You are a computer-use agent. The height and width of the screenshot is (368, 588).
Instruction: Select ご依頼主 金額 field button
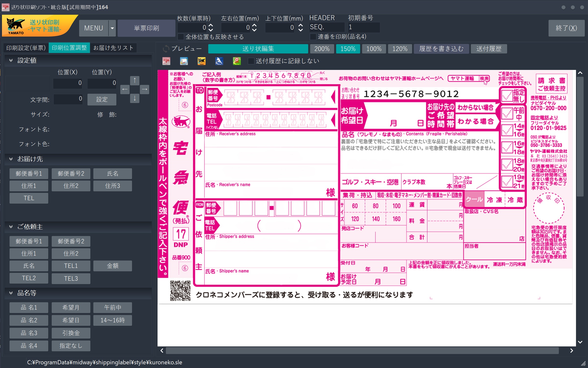[113, 266]
